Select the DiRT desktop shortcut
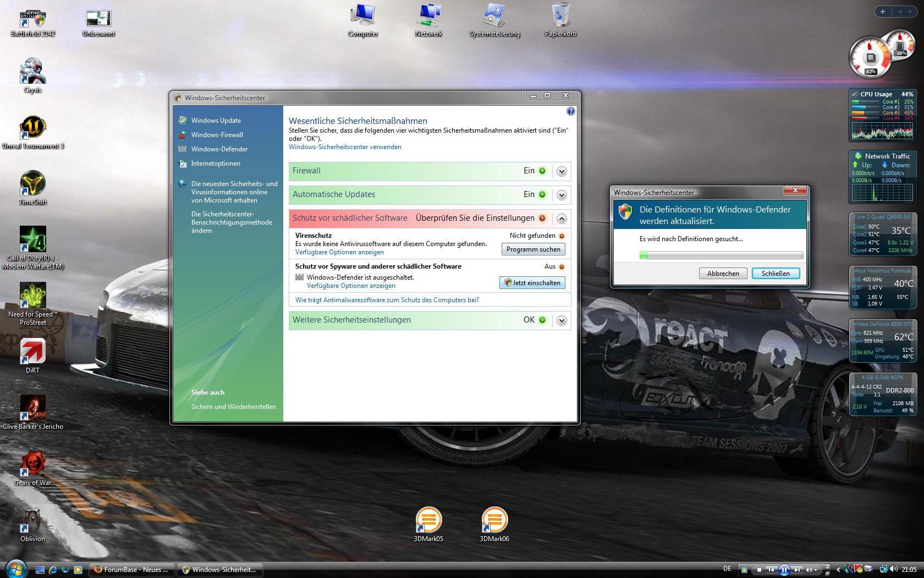The image size is (924, 578). (33, 356)
